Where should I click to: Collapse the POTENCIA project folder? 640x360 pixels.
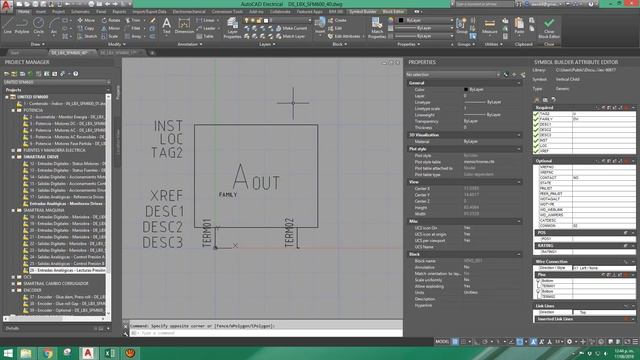[x=13, y=110]
